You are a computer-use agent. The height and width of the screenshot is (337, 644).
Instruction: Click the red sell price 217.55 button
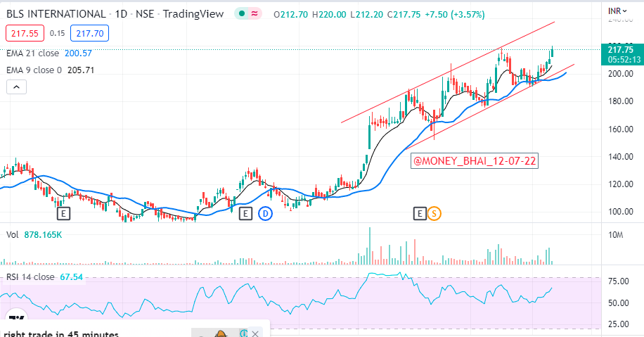[x=25, y=33]
